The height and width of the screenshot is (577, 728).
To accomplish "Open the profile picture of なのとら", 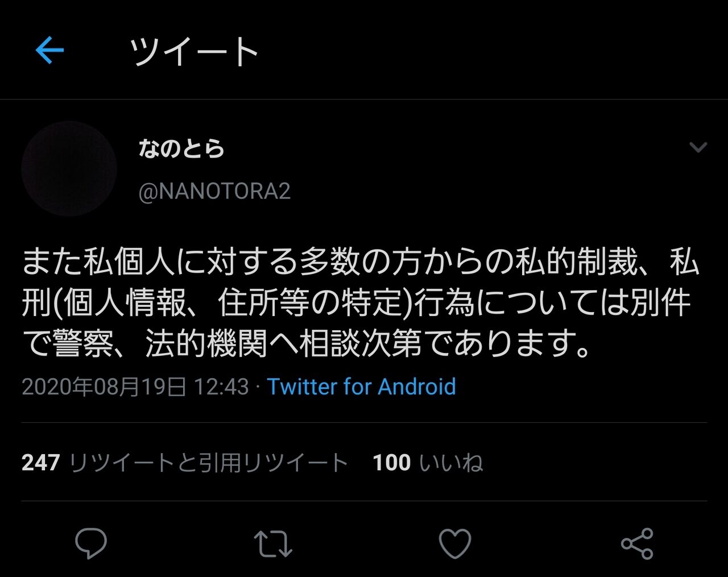I will coord(69,169).
